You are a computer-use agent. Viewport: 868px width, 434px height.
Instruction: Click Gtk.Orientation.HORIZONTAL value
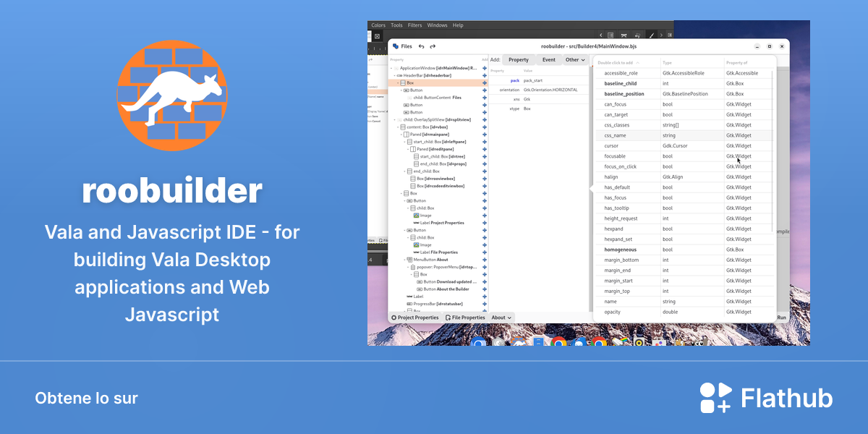click(550, 90)
